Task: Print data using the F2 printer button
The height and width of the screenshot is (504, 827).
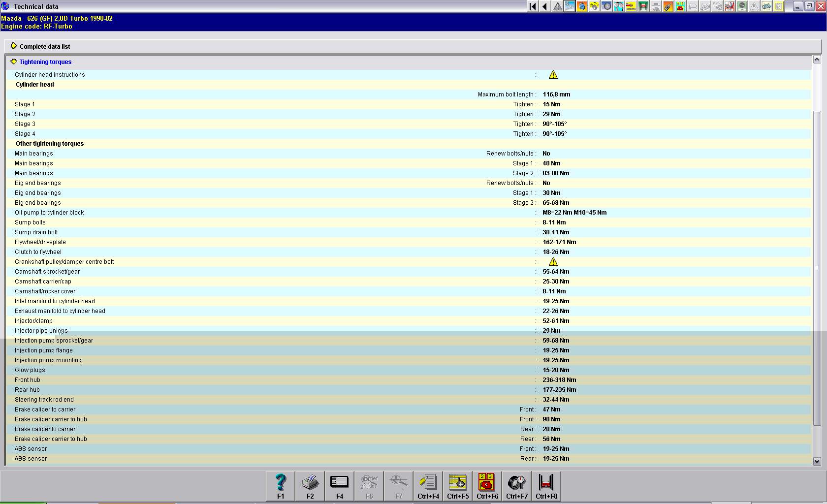Action: [310, 486]
